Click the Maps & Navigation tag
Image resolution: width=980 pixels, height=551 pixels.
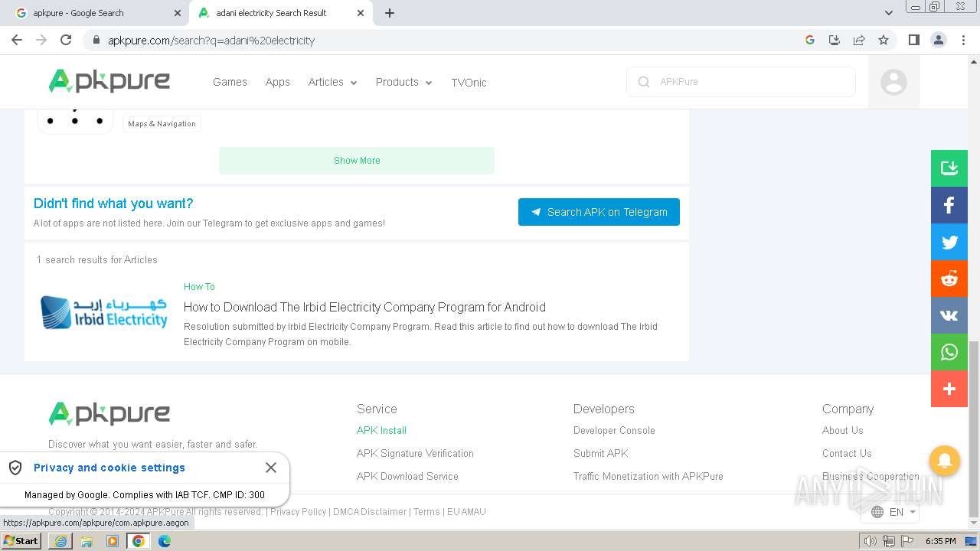(x=162, y=124)
